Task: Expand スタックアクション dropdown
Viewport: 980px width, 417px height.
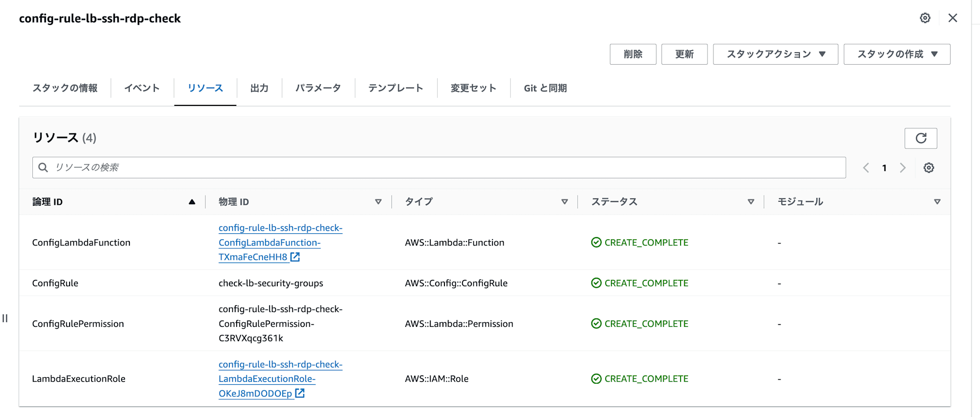Action: point(775,54)
